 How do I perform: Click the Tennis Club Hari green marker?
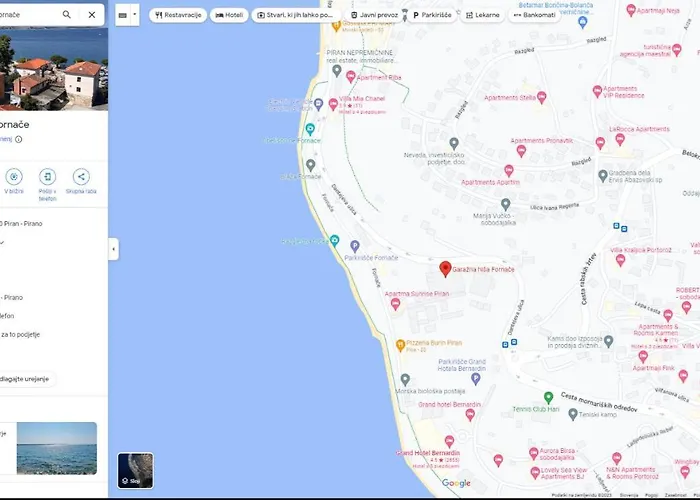click(x=548, y=397)
